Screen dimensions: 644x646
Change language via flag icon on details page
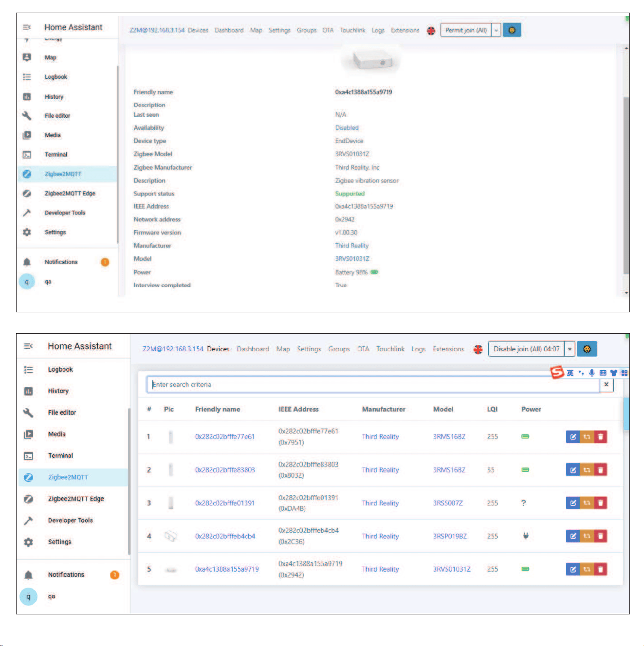coord(431,31)
